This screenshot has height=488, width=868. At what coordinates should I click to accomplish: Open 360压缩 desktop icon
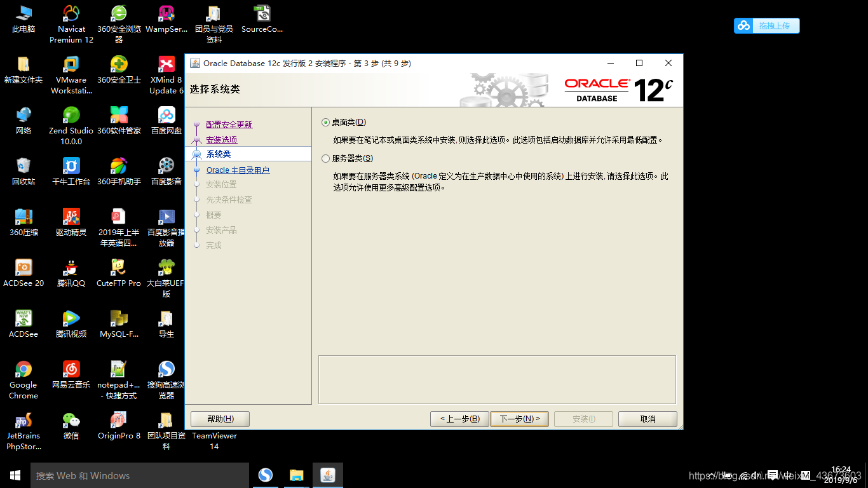(x=24, y=223)
